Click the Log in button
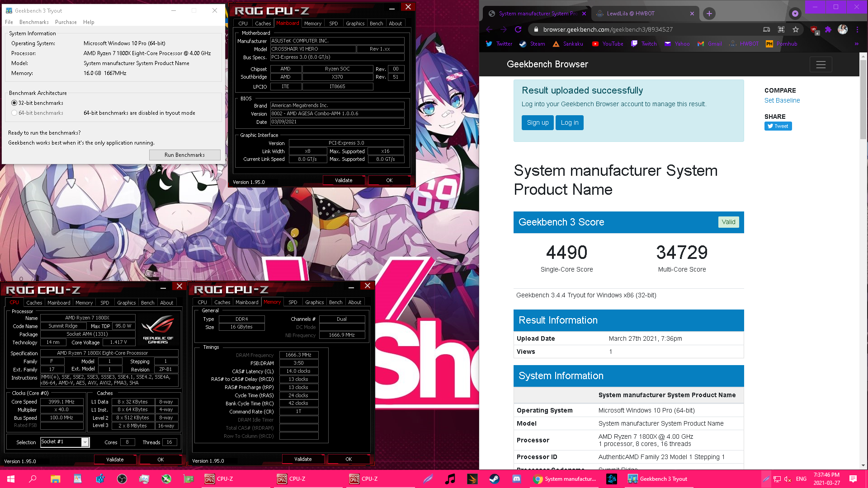Viewport: 868px width, 488px height. (570, 122)
